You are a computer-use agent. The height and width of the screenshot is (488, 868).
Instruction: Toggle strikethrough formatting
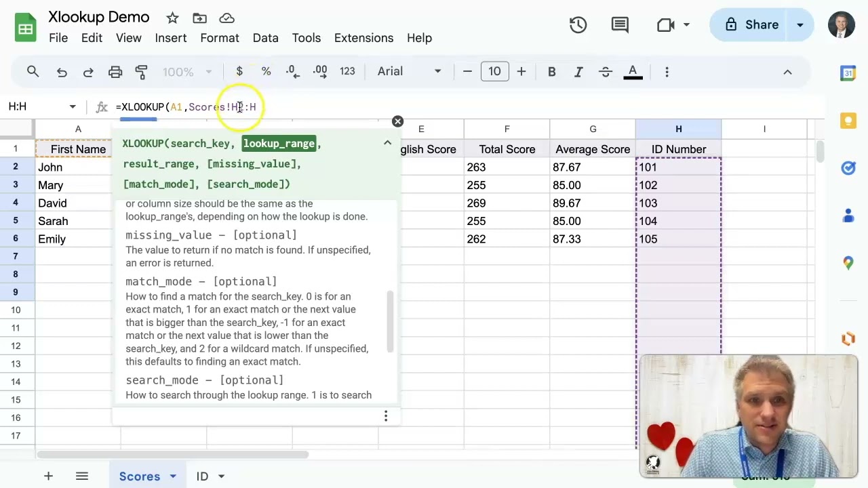click(x=606, y=71)
